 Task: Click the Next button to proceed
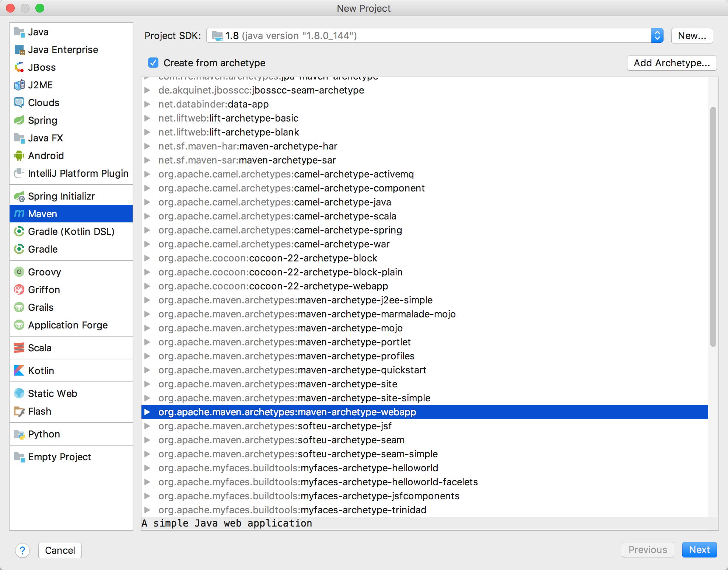(699, 550)
